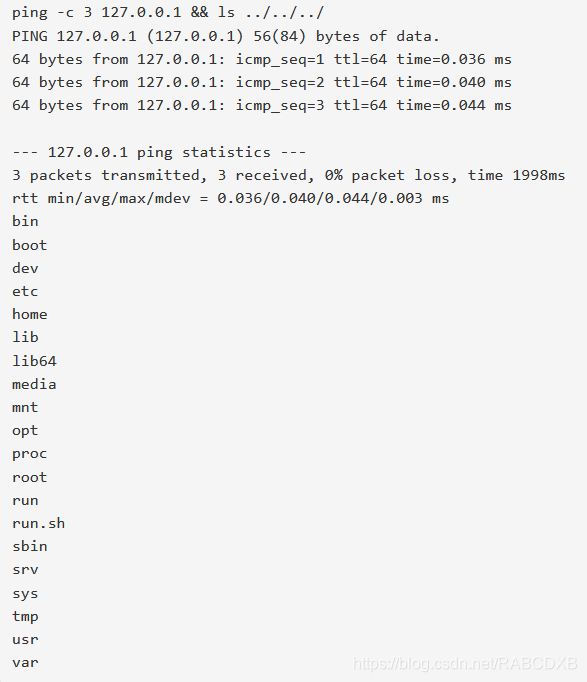Screen dimensions: 587x682
Task: Click the lib64 directory entry
Action: [34, 361]
